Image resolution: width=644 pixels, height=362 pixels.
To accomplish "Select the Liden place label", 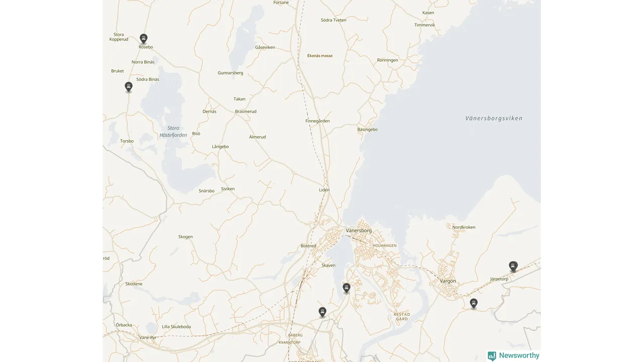I will [324, 190].
